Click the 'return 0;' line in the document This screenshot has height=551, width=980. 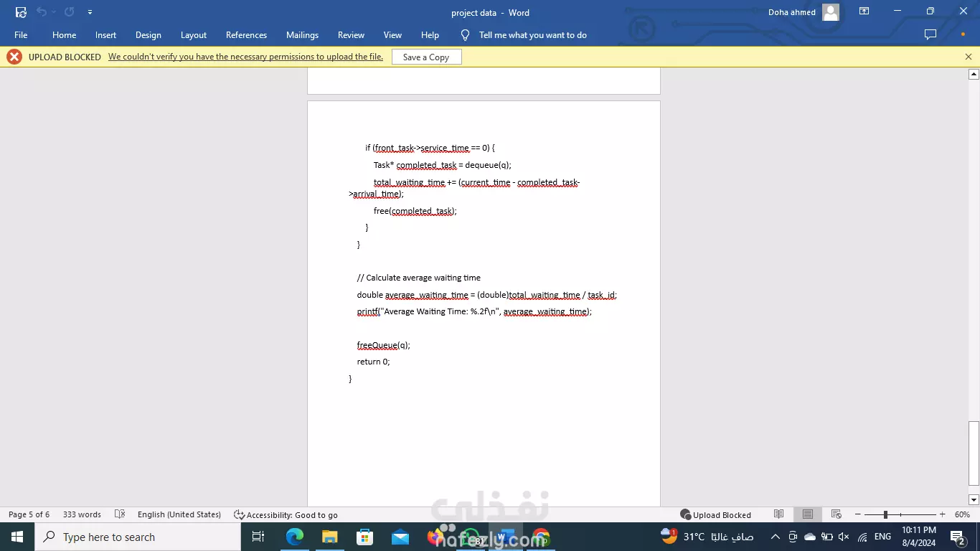[x=373, y=362]
